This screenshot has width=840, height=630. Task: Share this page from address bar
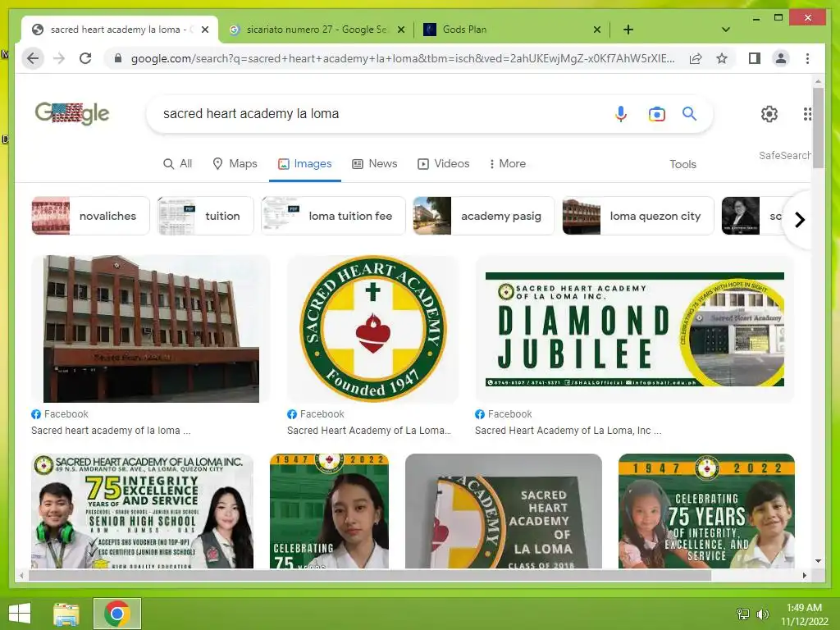coord(696,58)
